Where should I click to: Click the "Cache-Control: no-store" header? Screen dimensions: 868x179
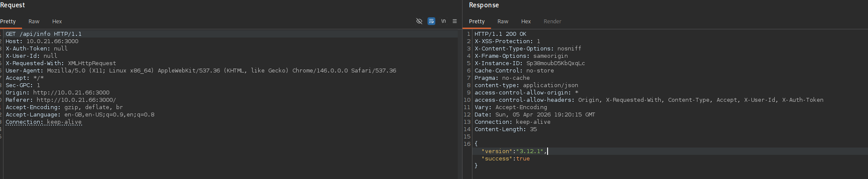[514, 70]
